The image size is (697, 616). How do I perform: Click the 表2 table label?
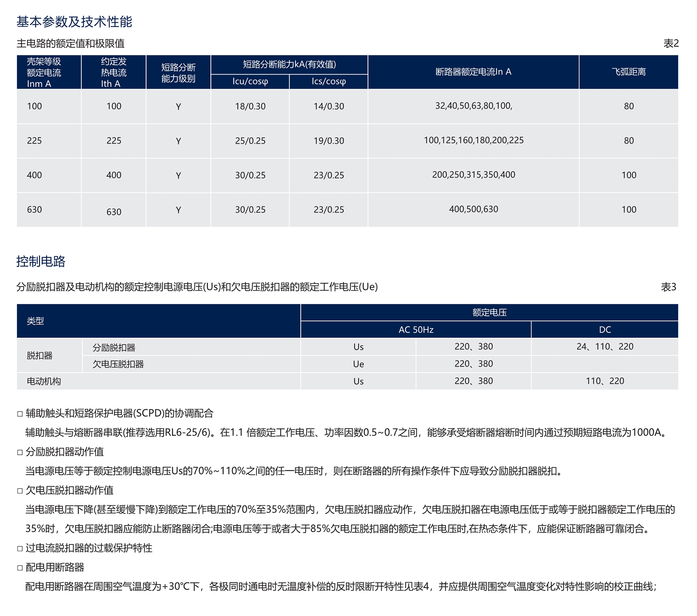pos(671,44)
